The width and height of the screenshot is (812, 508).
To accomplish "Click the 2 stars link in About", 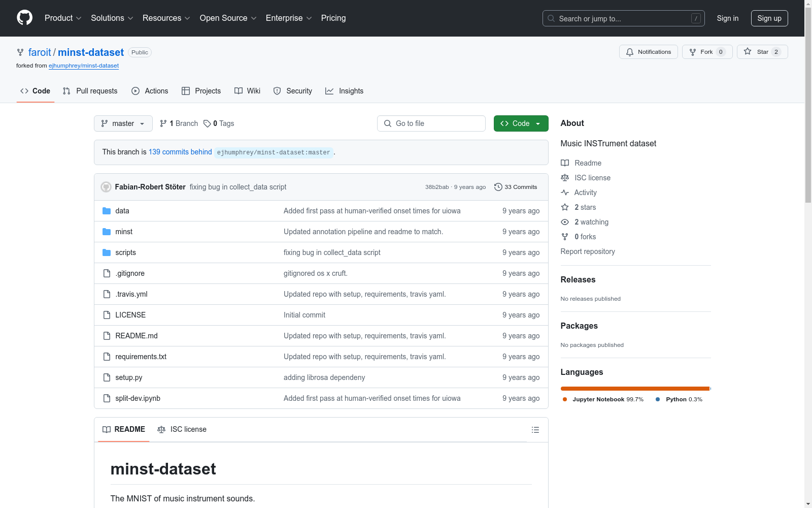I will click(x=585, y=207).
